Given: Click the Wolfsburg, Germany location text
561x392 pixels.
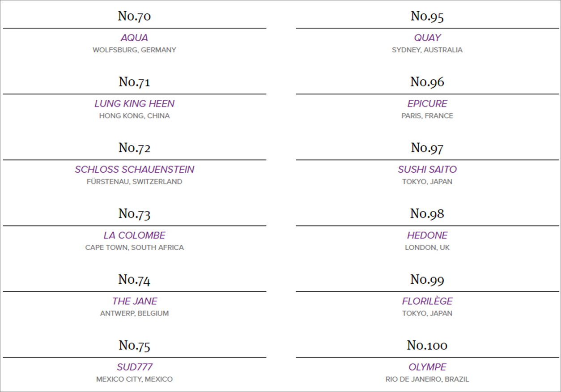Looking at the screenshot, I should point(134,50).
